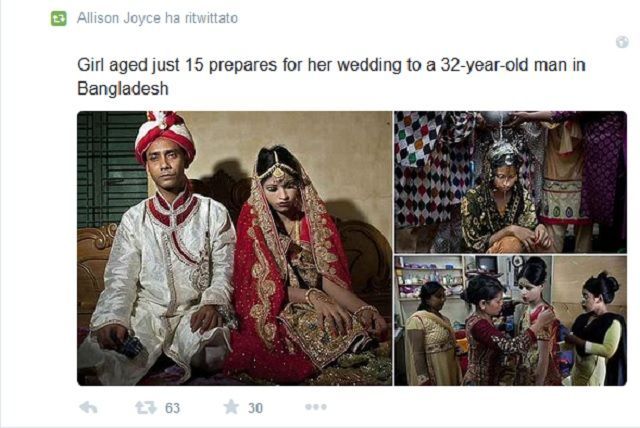Open the large bride and groom photo
The width and height of the screenshot is (640, 428).
[235, 248]
